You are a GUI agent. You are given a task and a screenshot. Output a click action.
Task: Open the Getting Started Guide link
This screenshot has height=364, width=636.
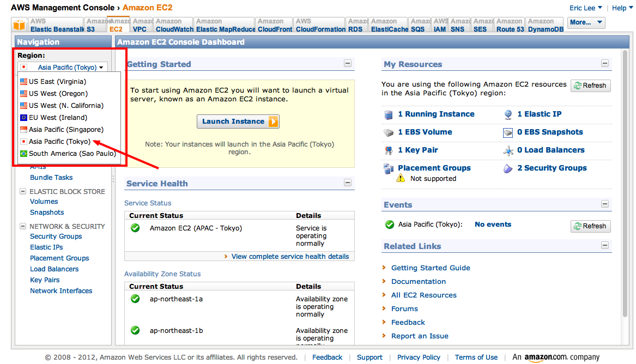(431, 268)
